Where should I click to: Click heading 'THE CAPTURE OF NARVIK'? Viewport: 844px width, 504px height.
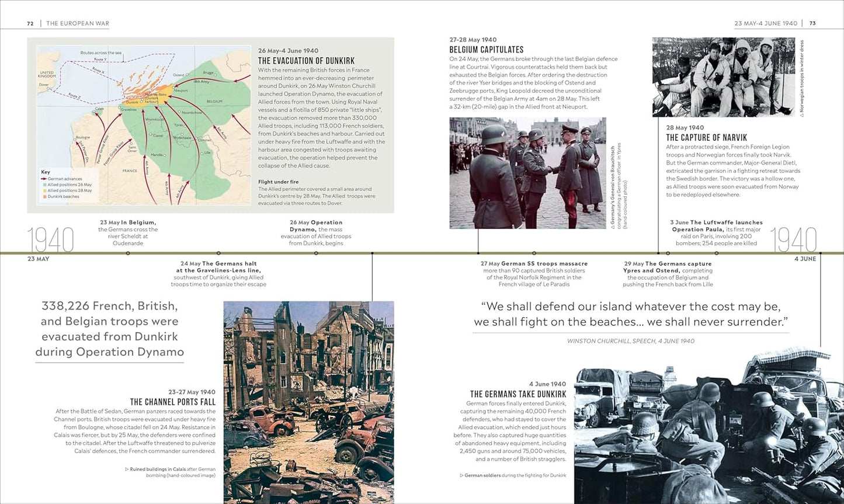pos(707,138)
